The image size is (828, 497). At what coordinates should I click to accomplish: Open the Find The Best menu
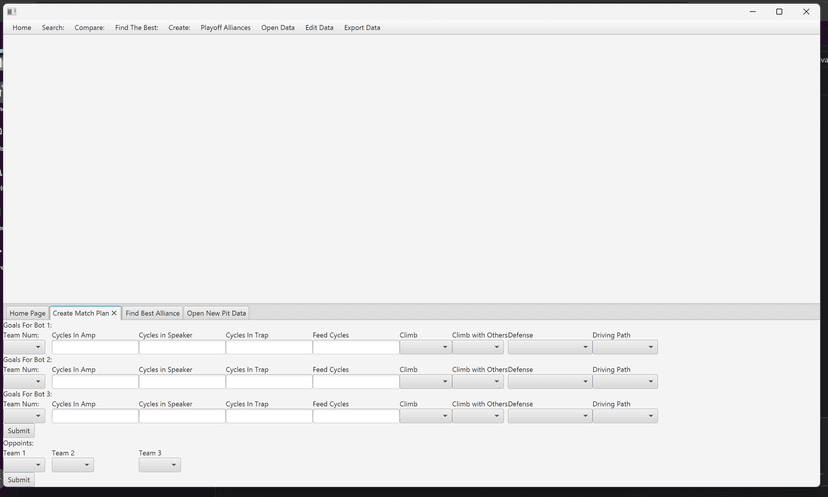click(x=136, y=27)
